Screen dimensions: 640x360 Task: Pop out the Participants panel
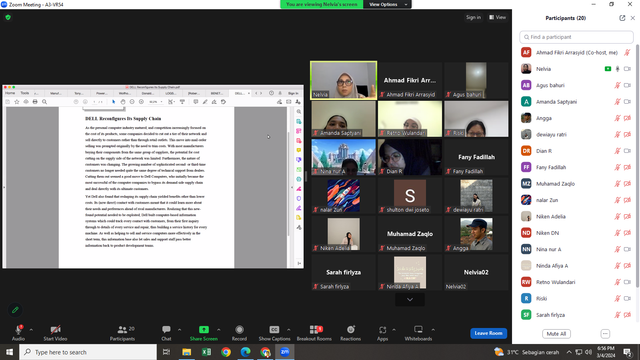(622, 18)
